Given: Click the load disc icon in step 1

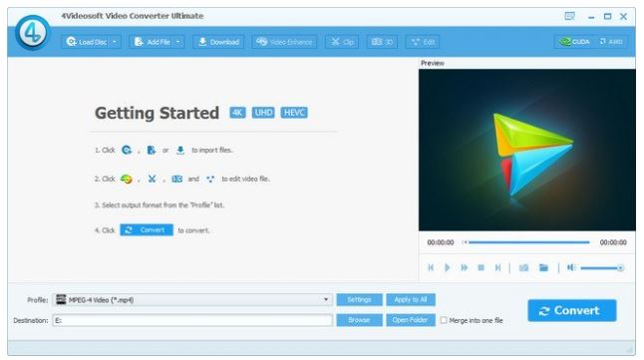Looking at the screenshot, I should point(127,150).
